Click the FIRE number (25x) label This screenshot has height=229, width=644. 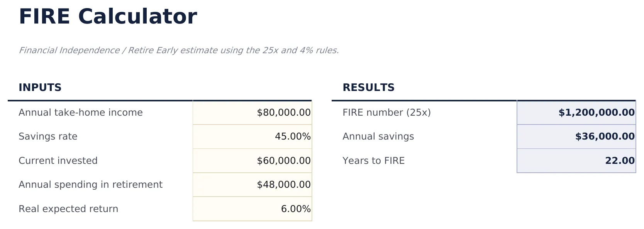coord(386,113)
